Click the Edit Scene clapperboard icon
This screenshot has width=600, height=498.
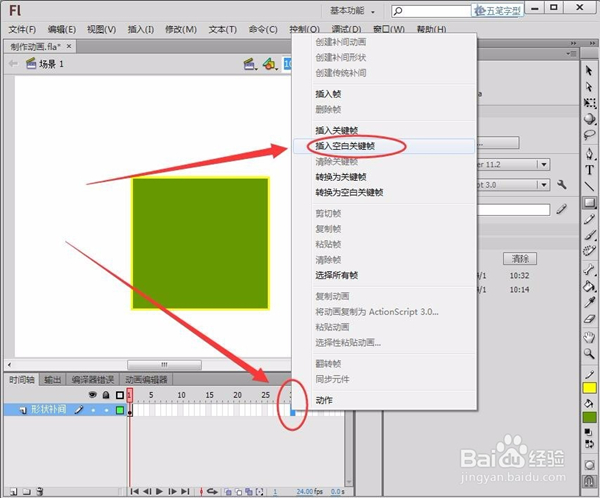click(250, 64)
